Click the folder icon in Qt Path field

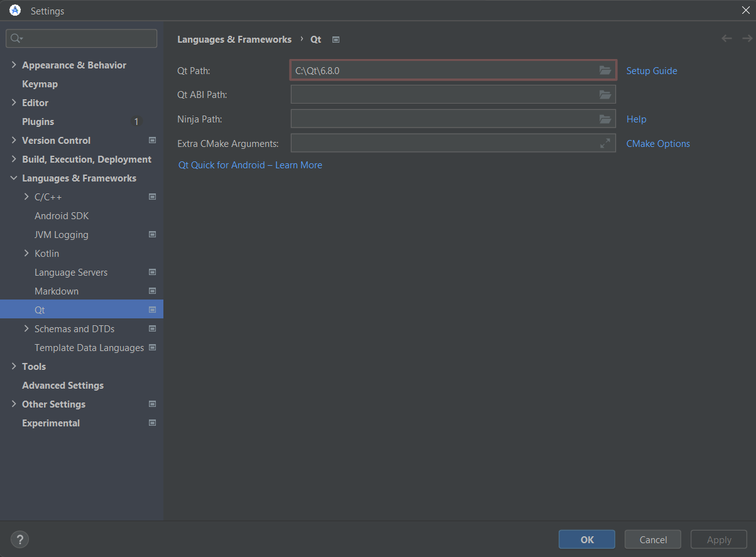[x=605, y=71]
